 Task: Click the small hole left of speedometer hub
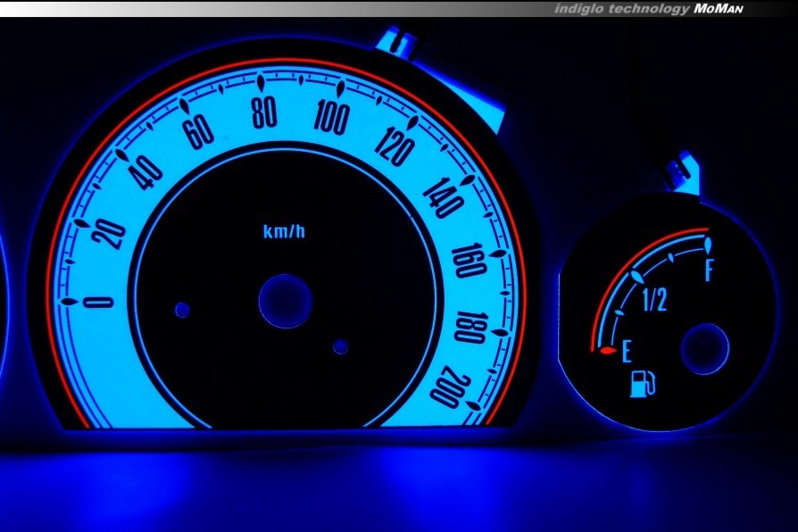tap(183, 310)
